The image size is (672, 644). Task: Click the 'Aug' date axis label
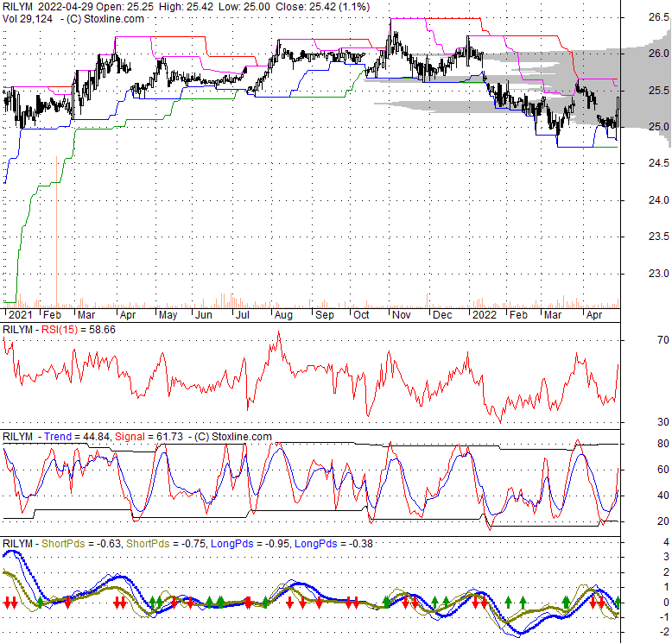point(283,315)
